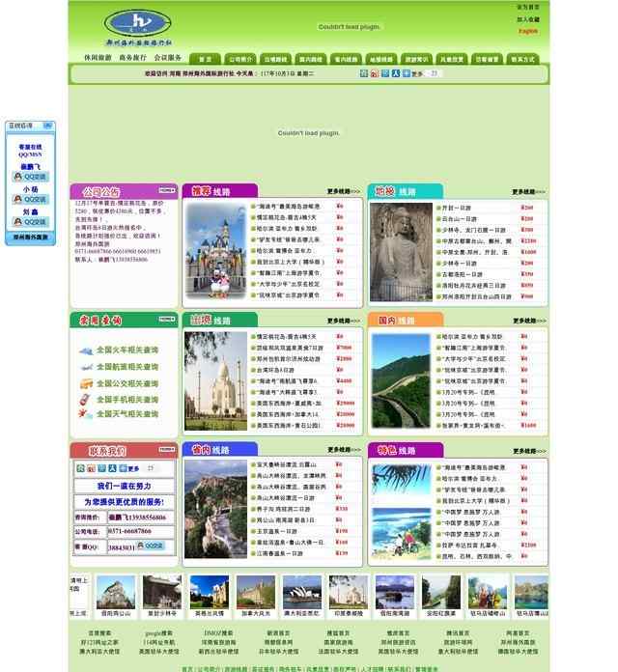This screenshot has height=672, width=618.
Task: Click 更多线路 link beside 出境线路
Action: (344, 321)
